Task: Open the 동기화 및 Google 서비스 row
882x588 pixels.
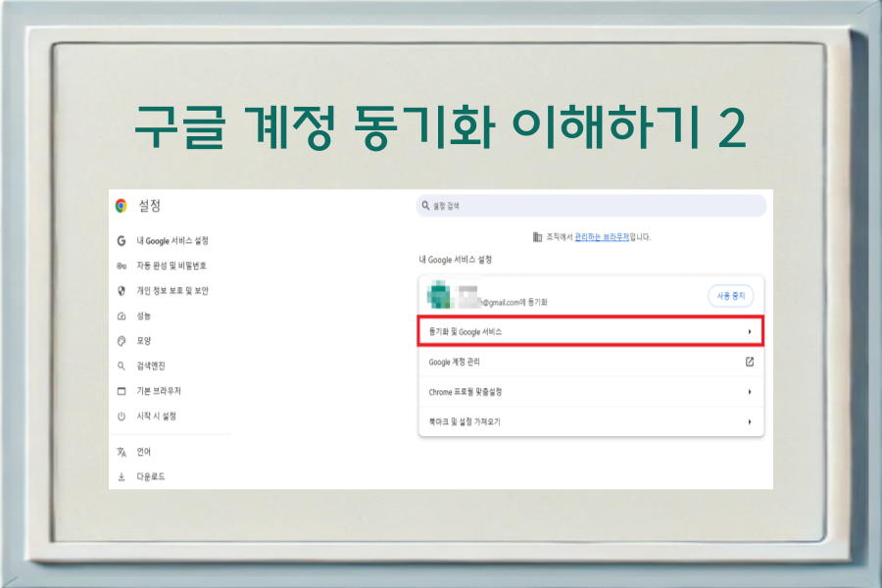Action: point(591,332)
